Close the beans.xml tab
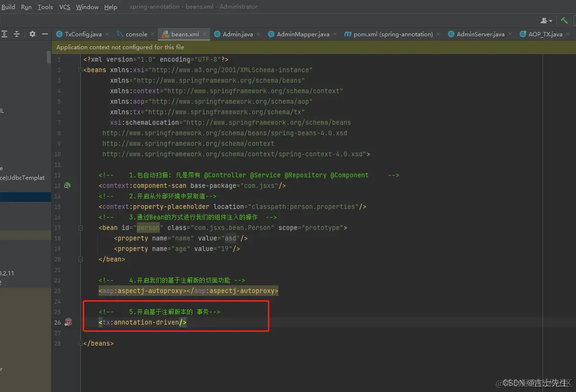Viewport: 576px width, 392px height. click(x=204, y=34)
